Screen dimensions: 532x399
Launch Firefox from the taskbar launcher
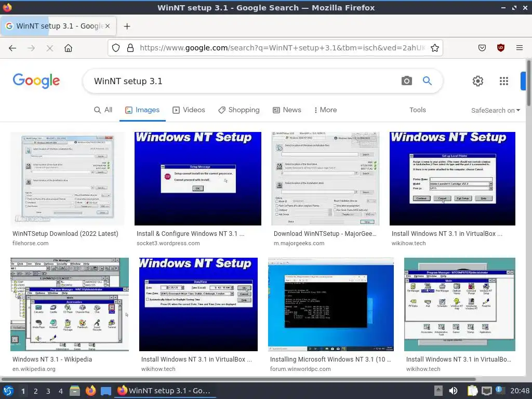click(x=90, y=391)
